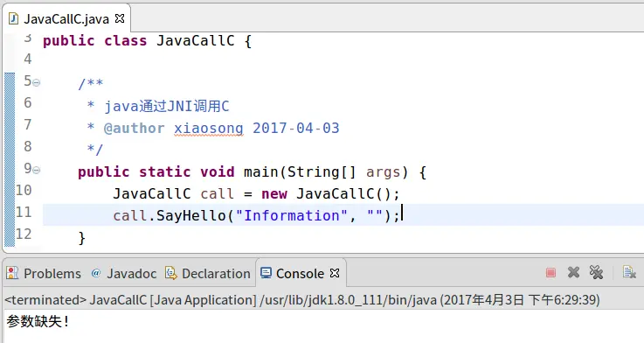Open the Problems view tab
The image size is (644, 343).
44,273
